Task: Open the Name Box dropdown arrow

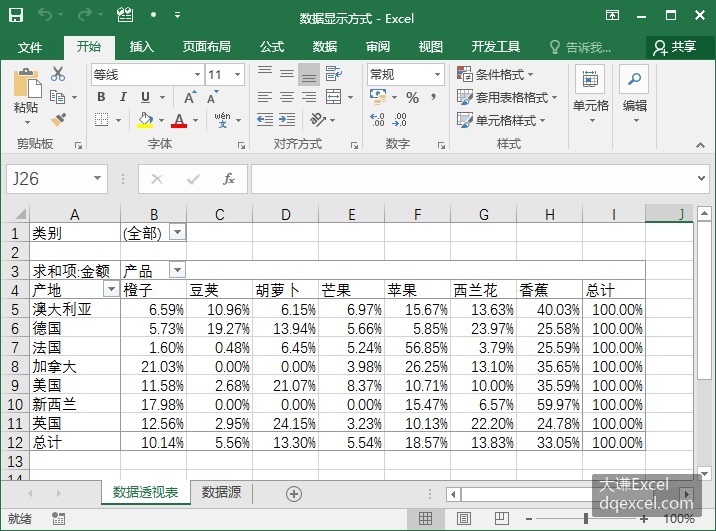Action: pyautogui.click(x=97, y=178)
